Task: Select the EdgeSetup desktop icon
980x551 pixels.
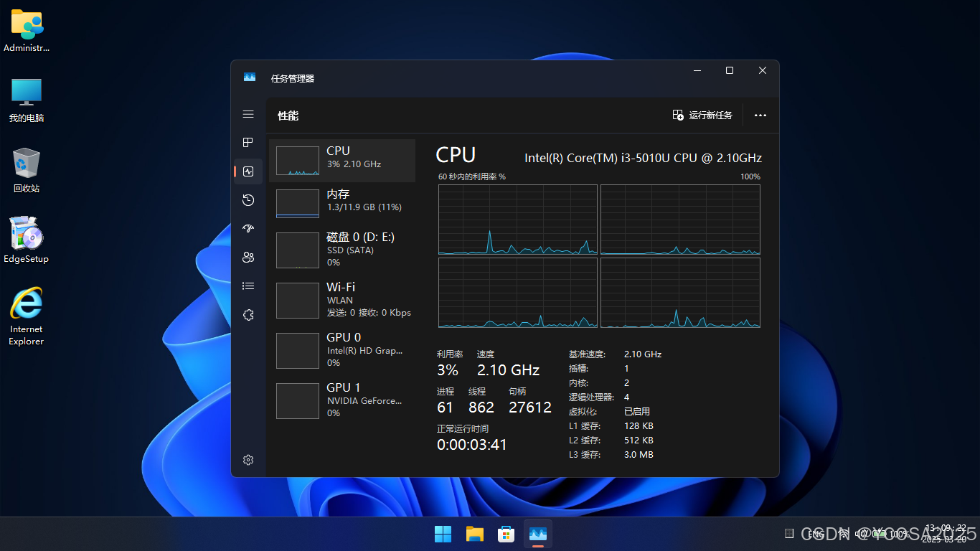Action: pos(27,240)
